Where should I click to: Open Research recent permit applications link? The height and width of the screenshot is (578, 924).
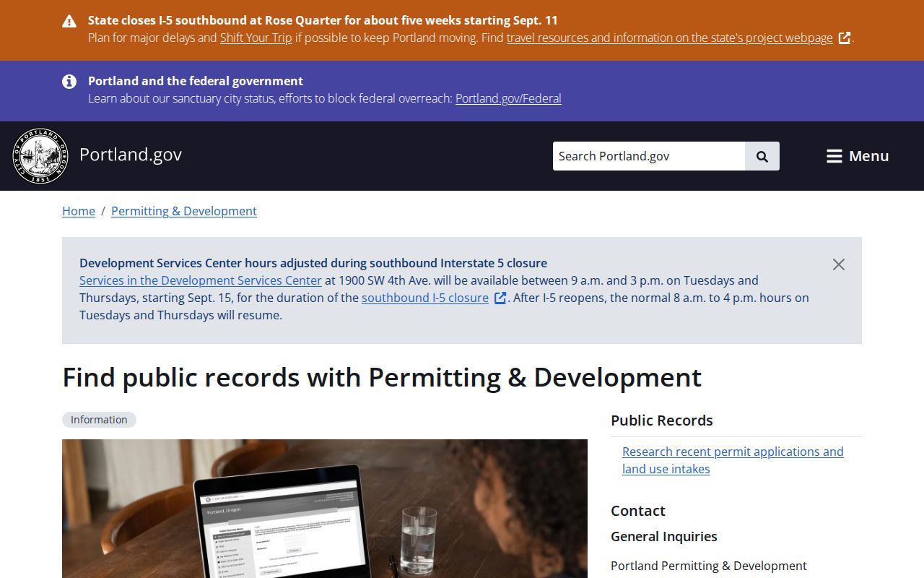[733, 460]
